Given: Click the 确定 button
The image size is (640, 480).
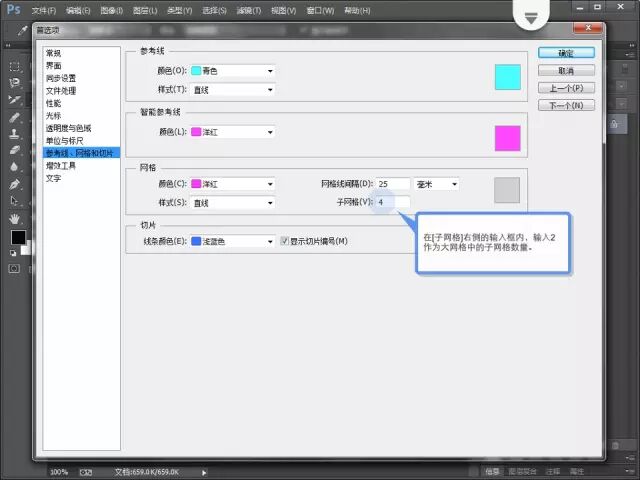Looking at the screenshot, I should (x=565, y=53).
